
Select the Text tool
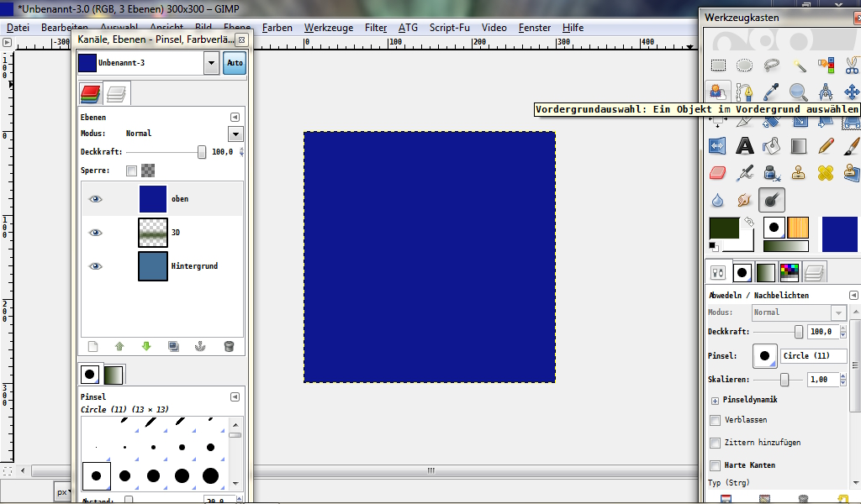click(x=745, y=146)
